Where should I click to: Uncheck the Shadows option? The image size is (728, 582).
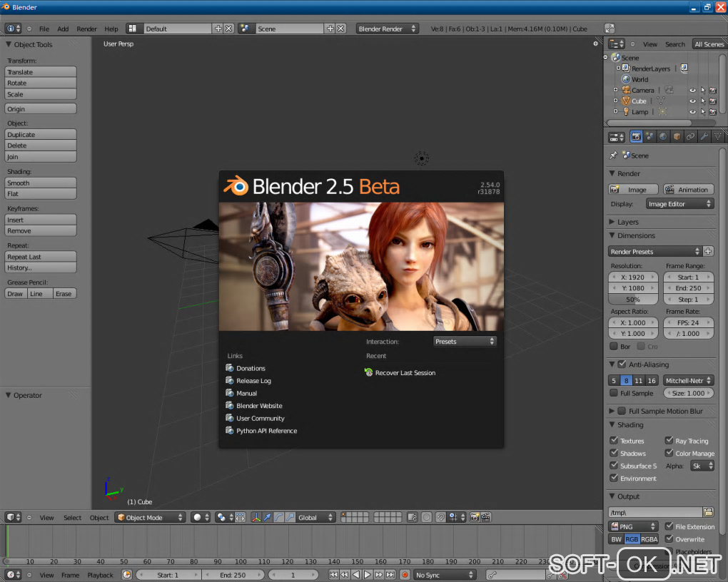[614, 454]
